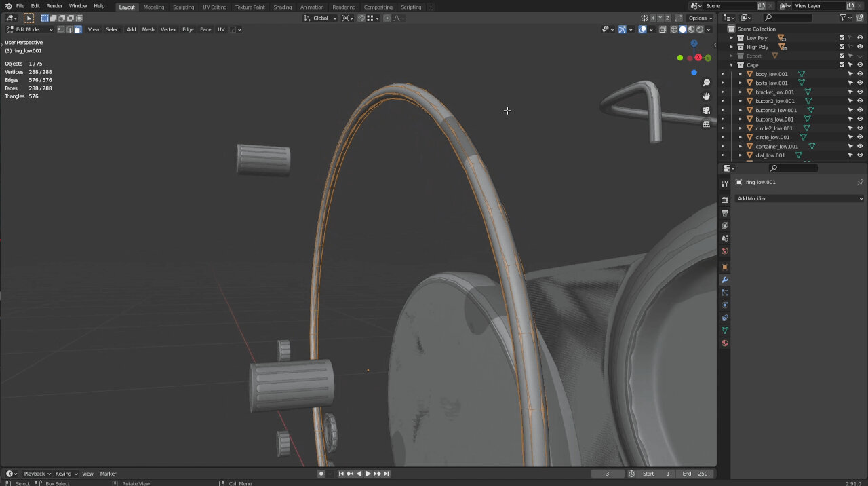Screen dimensions: 868x486
Task: Switch to the World properties tab
Action: point(724,251)
